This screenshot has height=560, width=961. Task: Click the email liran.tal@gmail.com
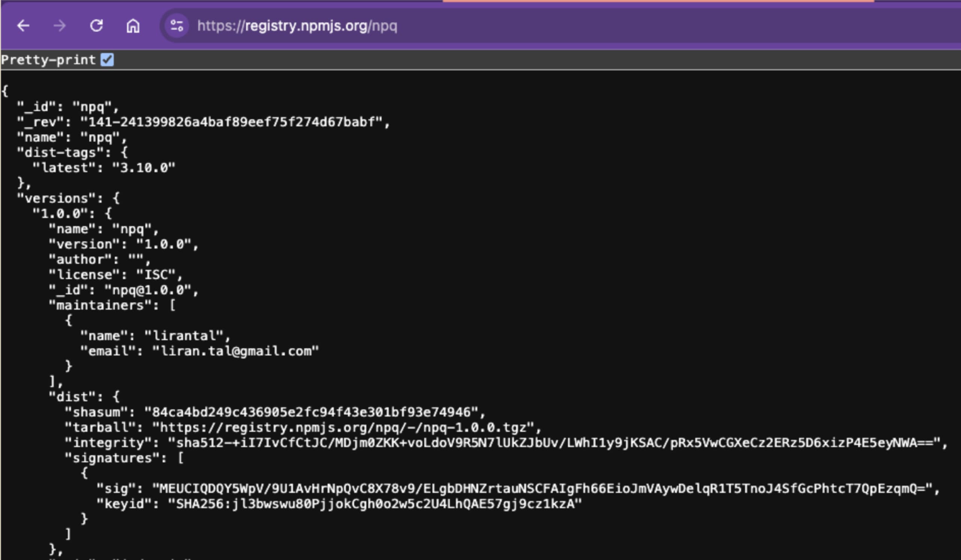(235, 351)
